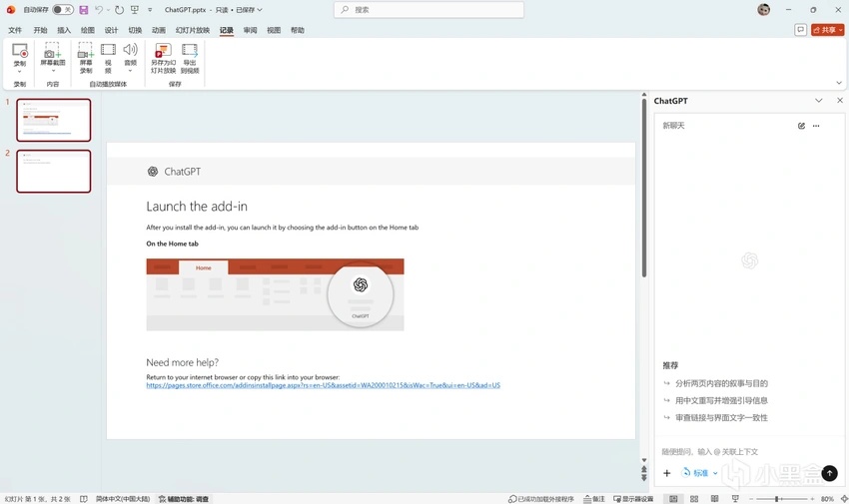Select the Screenshot (屏幕截图) tool
The width and height of the screenshot is (849, 504).
(x=53, y=57)
